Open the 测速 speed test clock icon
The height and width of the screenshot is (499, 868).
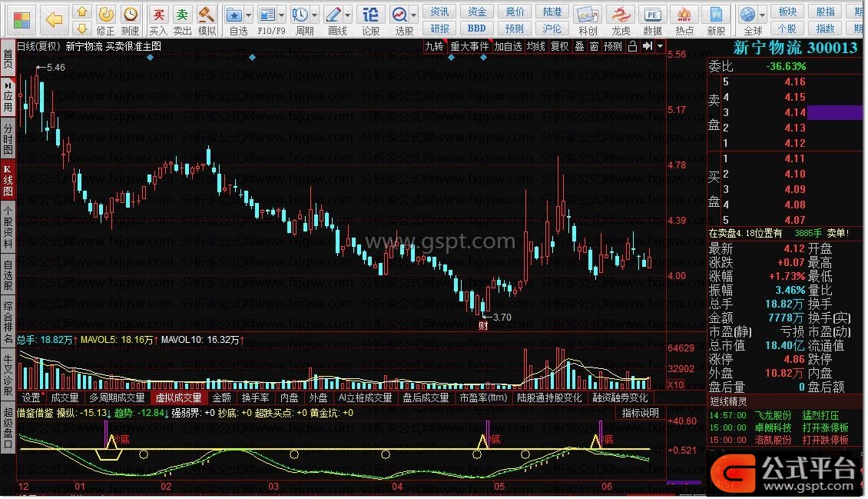coord(130,21)
